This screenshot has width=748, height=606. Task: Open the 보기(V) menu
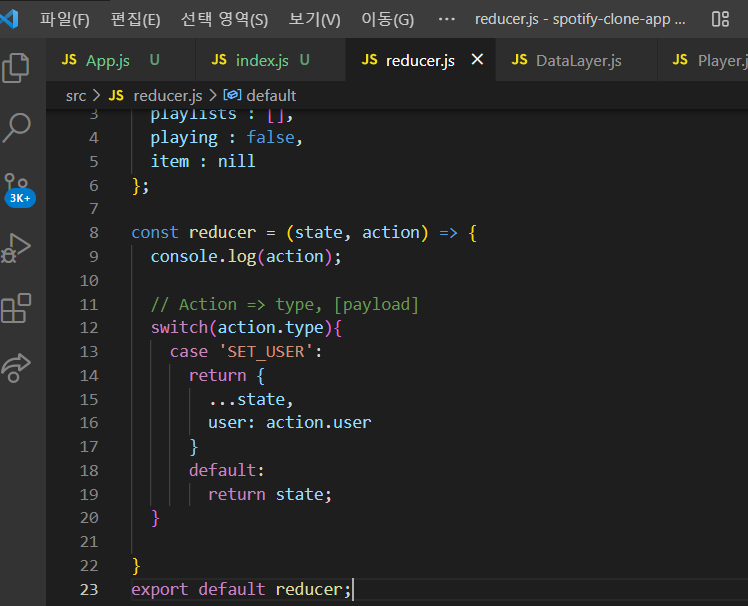point(315,20)
